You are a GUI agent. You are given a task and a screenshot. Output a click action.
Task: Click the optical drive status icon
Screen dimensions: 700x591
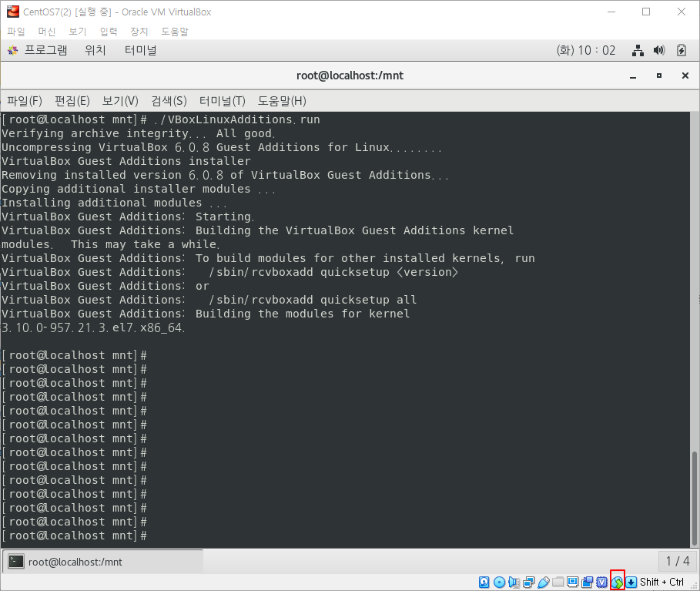(x=499, y=582)
